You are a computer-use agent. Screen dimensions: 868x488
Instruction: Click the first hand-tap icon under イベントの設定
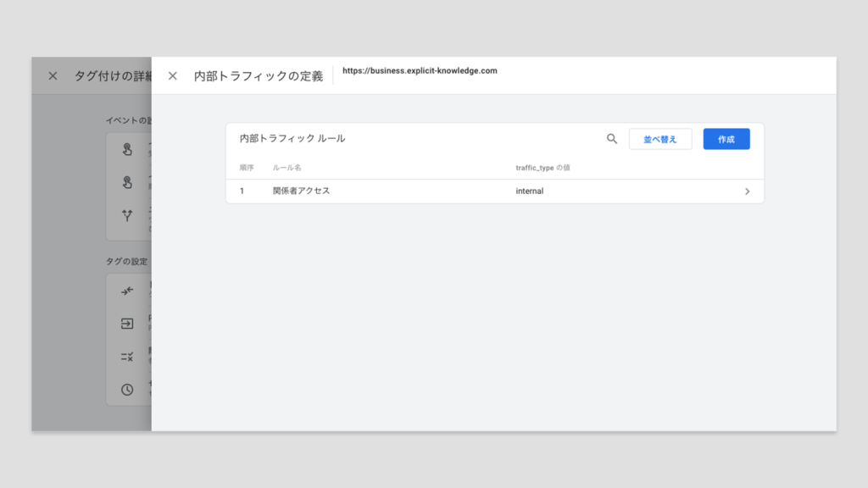tap(127, 150)
